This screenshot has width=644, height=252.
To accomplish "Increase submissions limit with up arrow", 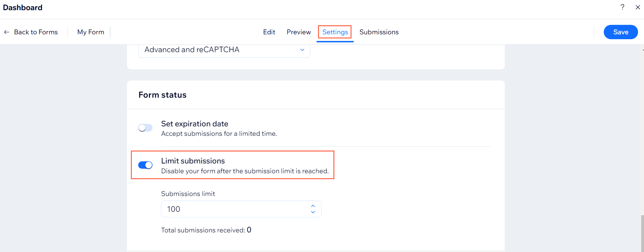I will point(313,206).
